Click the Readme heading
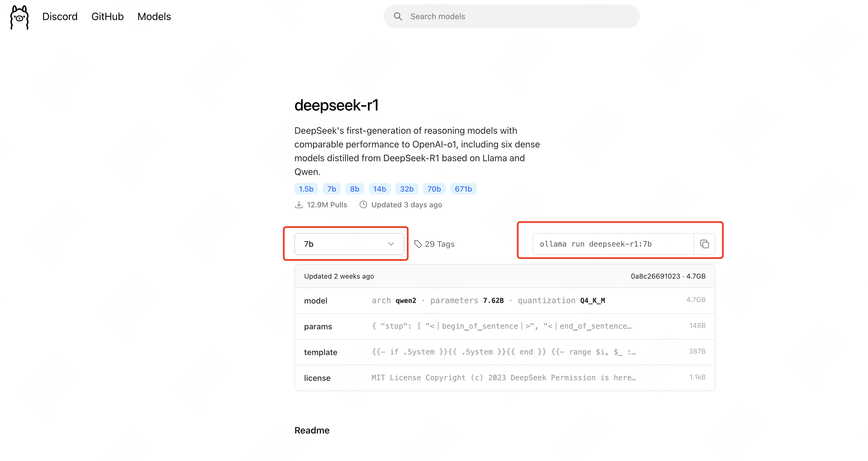 tap(312, 430)
